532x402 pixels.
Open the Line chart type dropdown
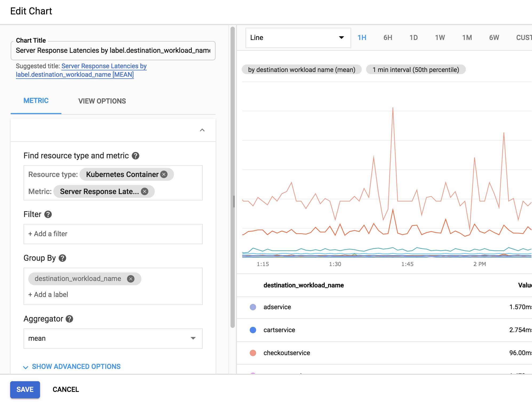click(x=298, y=38)
